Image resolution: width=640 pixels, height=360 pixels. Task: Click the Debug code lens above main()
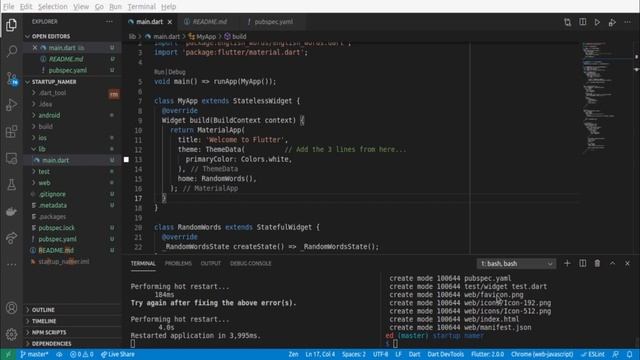tap(177, 72)
